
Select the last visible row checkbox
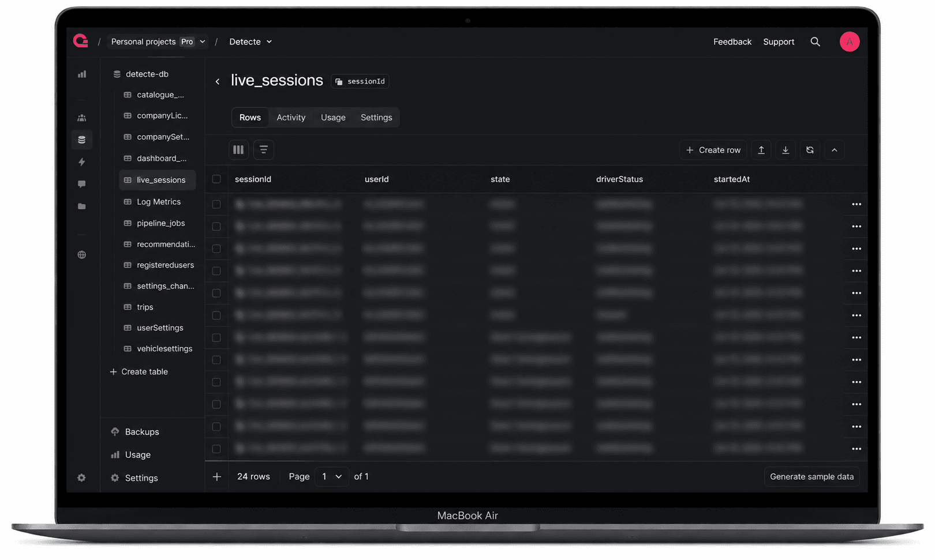pos(216,449)
